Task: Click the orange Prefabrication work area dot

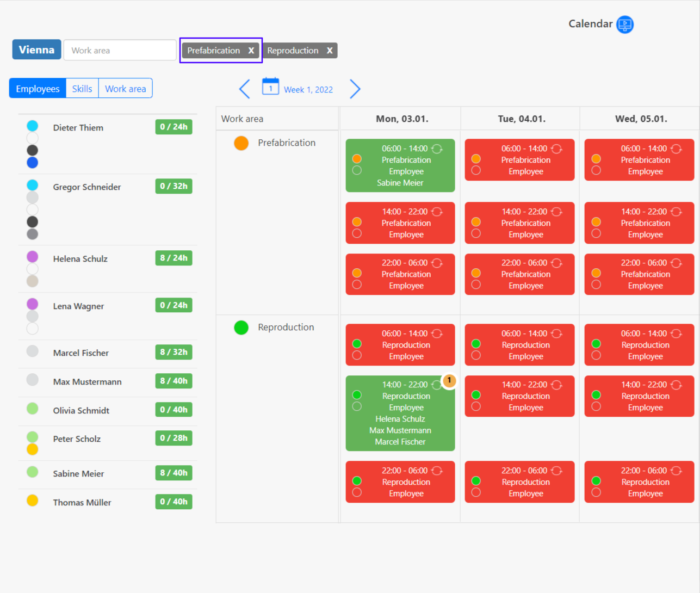Action: (241, 143)
